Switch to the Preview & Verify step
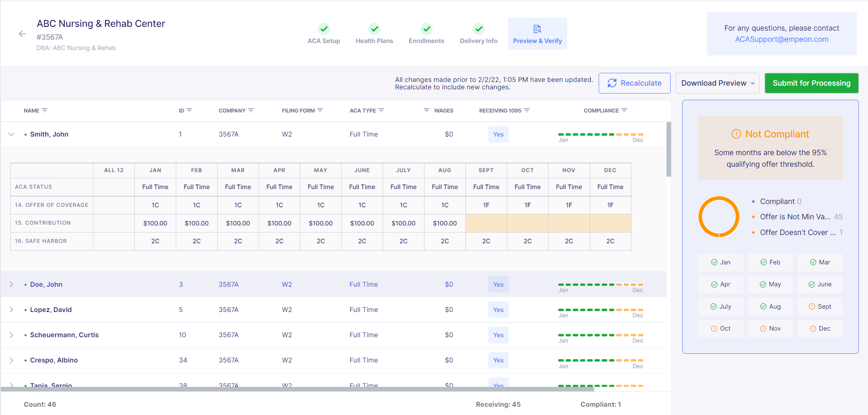 537,34
